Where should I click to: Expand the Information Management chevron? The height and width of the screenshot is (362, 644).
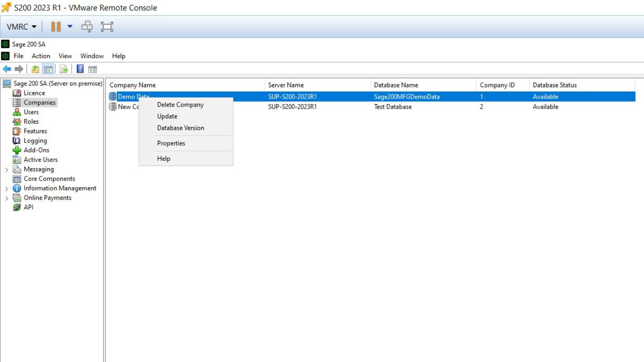[x=6, y=189]
